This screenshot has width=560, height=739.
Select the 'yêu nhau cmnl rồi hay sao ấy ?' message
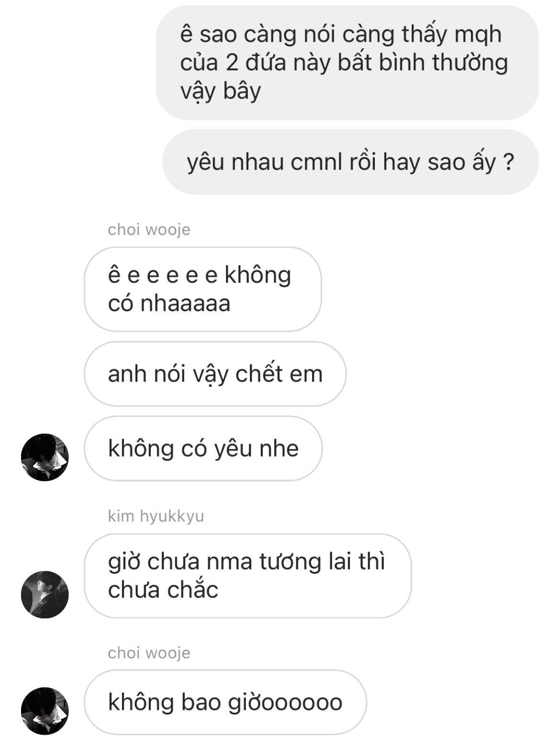coord(350,162)
